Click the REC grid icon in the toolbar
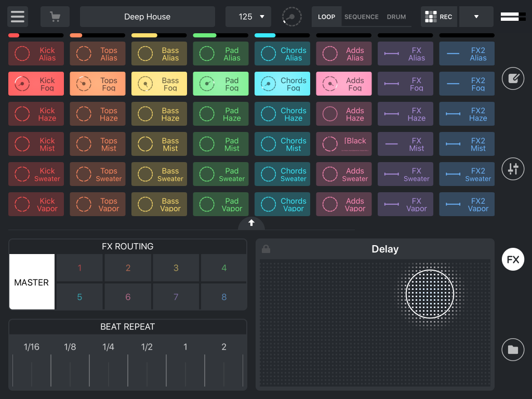The width and height of the screenshot is (532, 399). [430, 16]
